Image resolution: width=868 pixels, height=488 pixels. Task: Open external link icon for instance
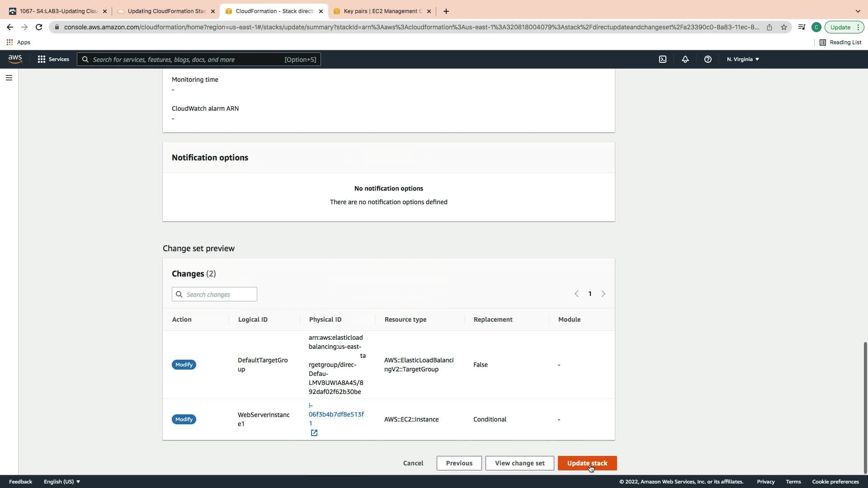coord(314,433)
